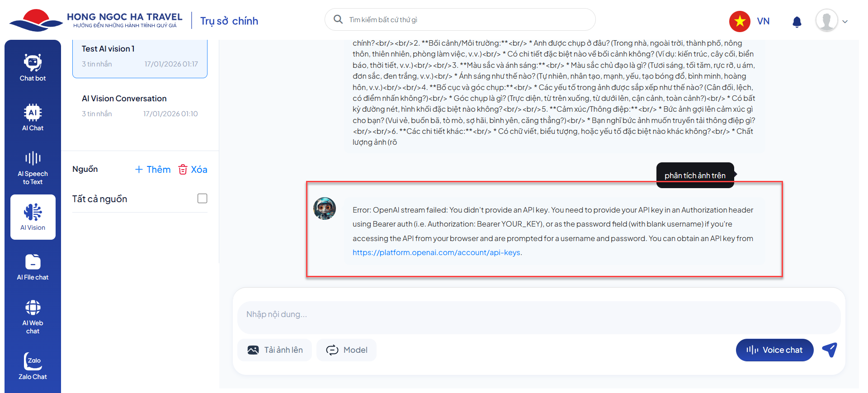Open AI Speech to Text tool
The image size is (868, 393).
[x=33, y=168]
